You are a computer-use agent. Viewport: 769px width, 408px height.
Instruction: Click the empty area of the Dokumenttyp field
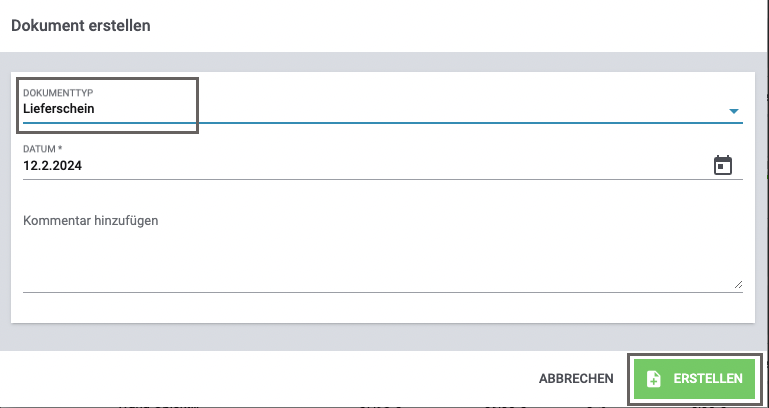[450, 109]
